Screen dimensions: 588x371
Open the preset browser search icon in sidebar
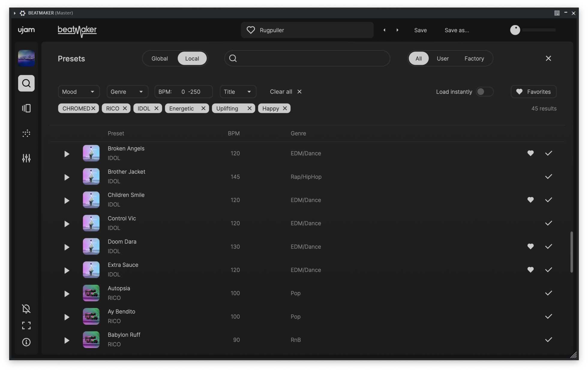[26, 83]
